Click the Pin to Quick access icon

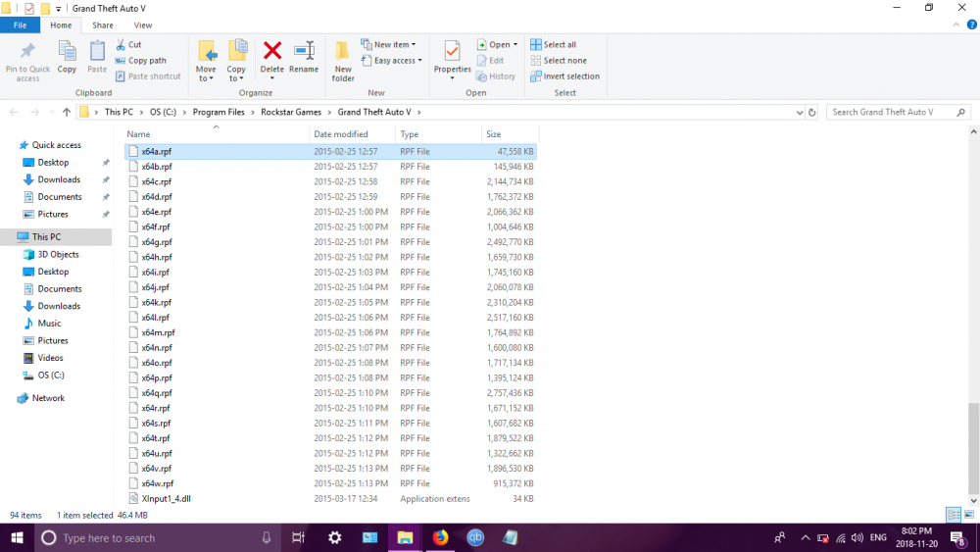[x=27, y=53]
